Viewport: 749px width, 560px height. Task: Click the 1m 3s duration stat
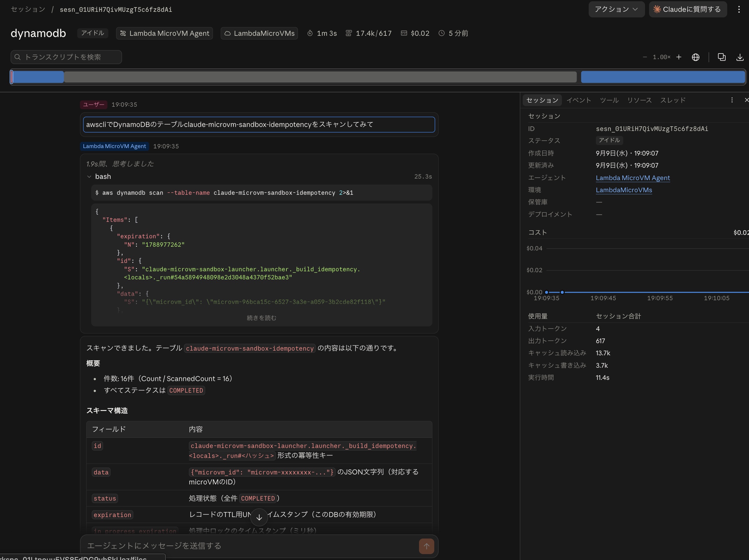322,33
